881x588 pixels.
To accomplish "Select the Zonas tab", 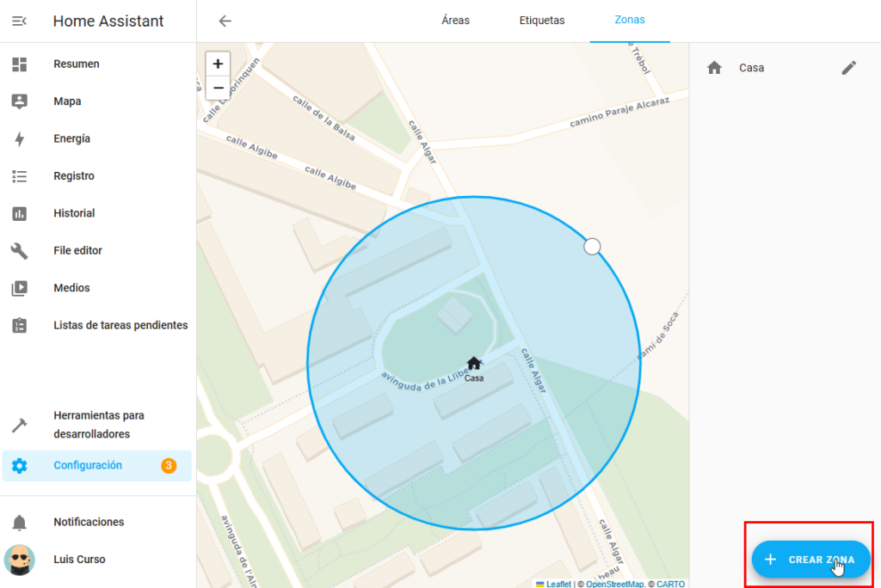I will click(630, 20).
